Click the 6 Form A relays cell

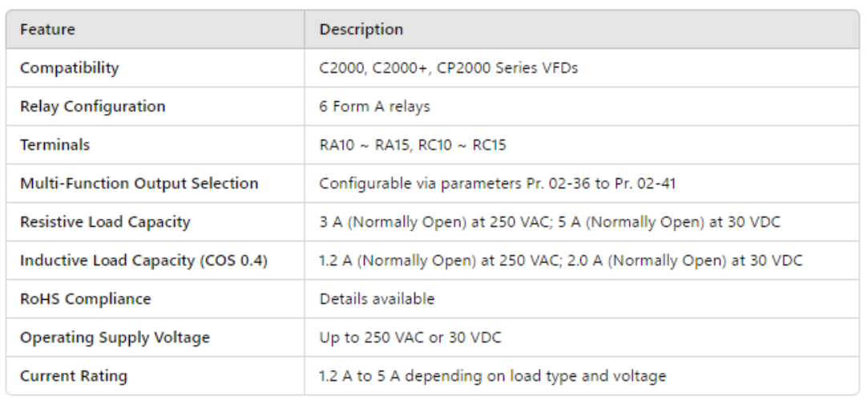tap(374, 107)
